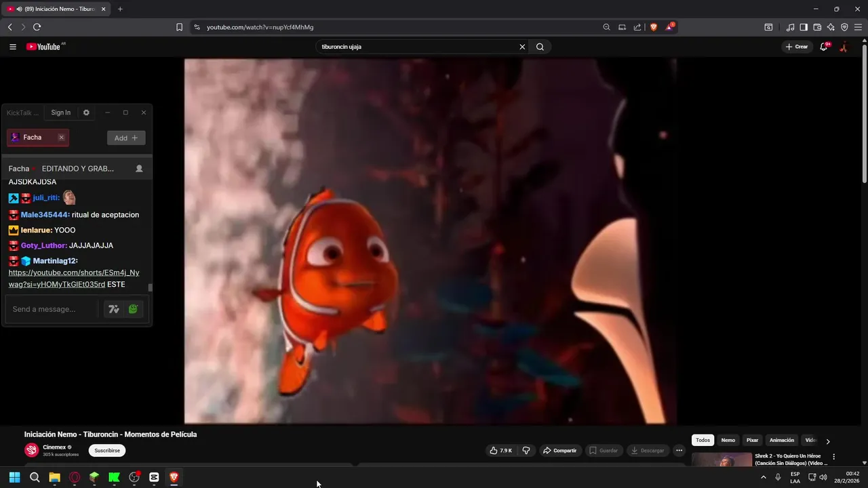Click the Nemo video player
The height and width of the screenshot is (488, 868).
[x=430, y=241]
